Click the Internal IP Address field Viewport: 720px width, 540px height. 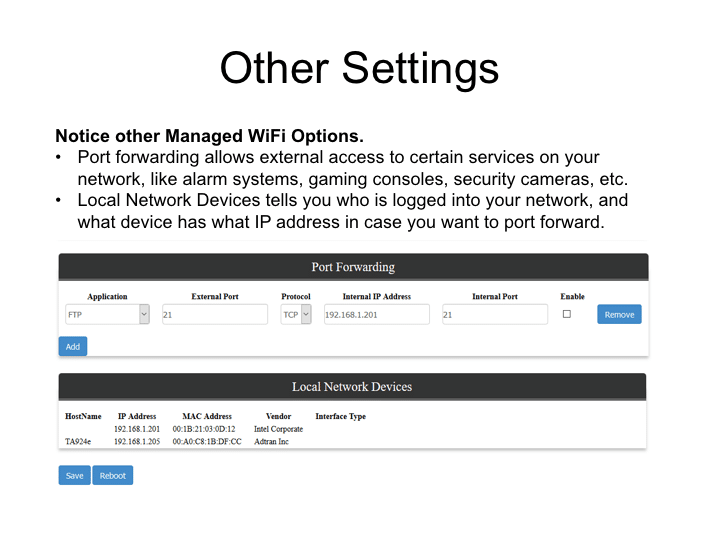coord(377,315)
